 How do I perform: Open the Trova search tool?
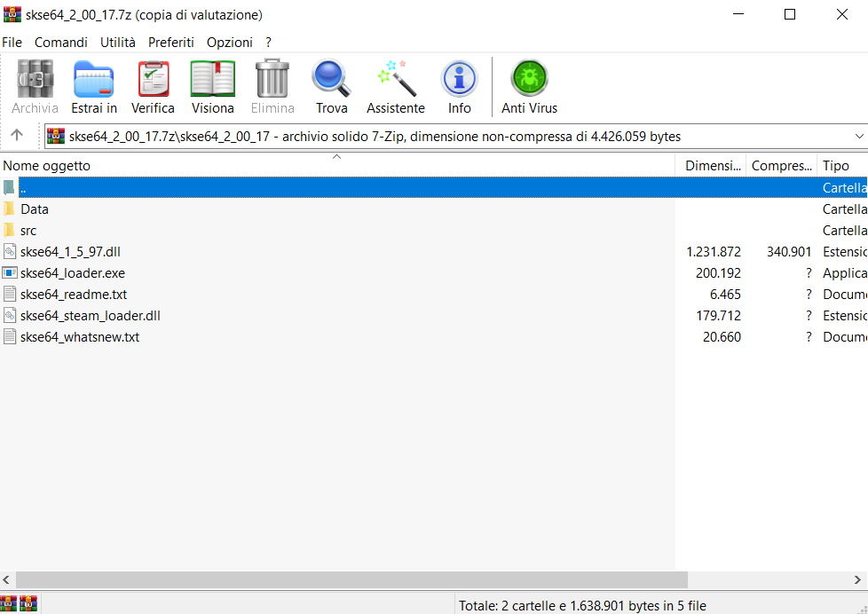pos(331,78)
